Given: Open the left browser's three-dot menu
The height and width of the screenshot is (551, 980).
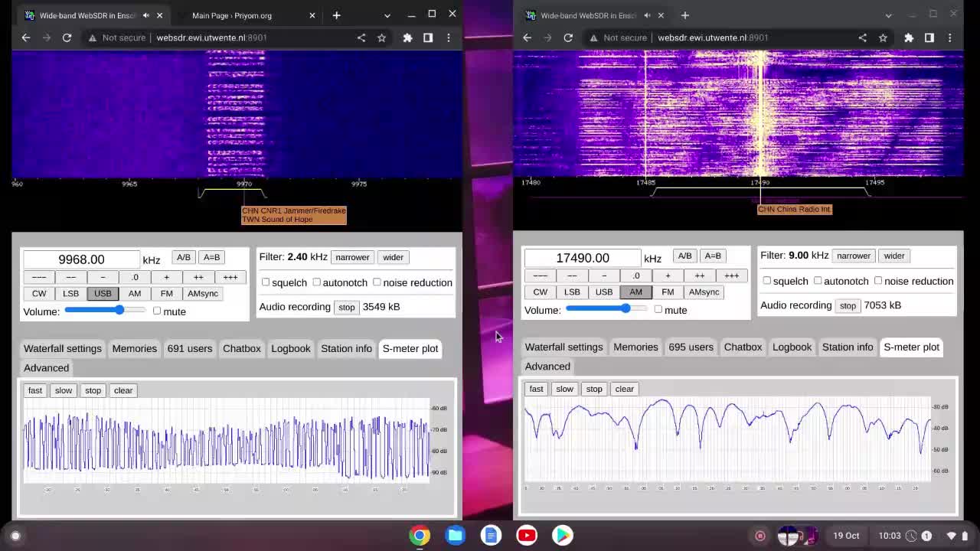Looking at the screenshot, I should 449,37.
